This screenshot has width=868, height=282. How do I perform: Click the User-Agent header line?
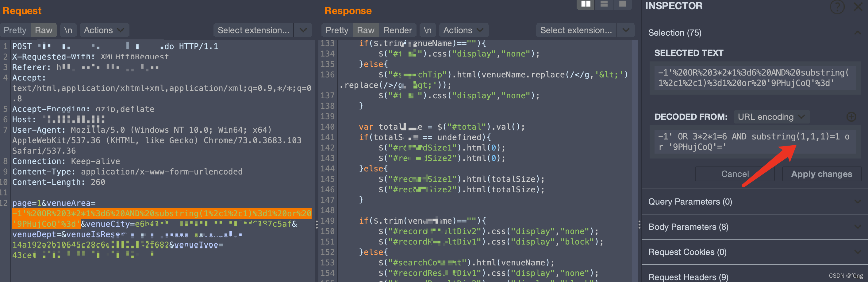coord(157,140)
